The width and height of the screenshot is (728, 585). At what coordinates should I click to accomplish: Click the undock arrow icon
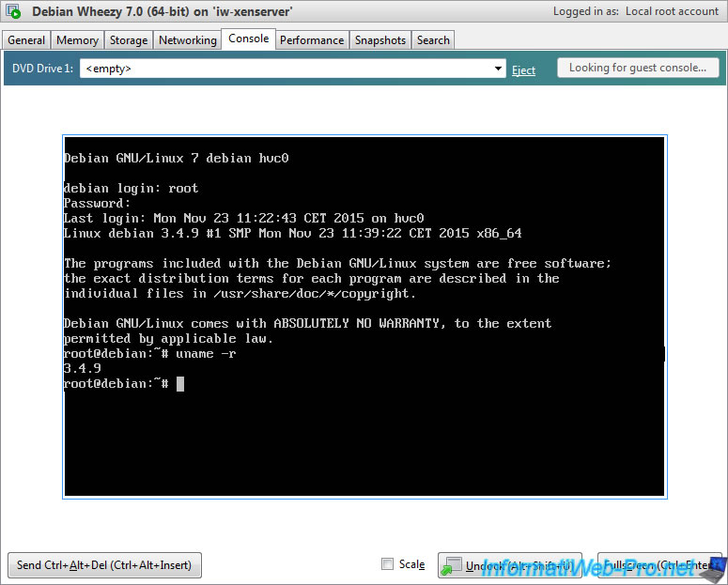[x=451, y=566]
